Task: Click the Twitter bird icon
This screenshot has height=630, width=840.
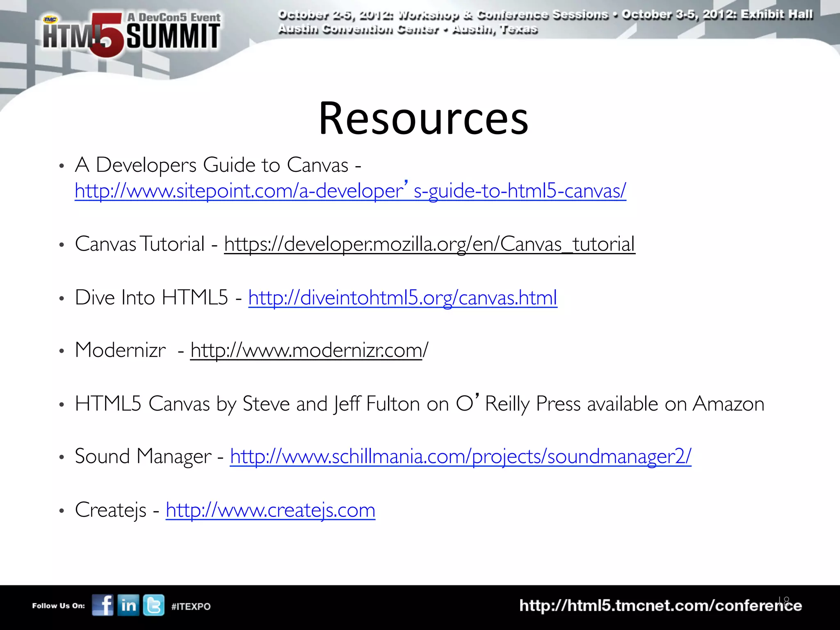Action: tap(154, 605)
